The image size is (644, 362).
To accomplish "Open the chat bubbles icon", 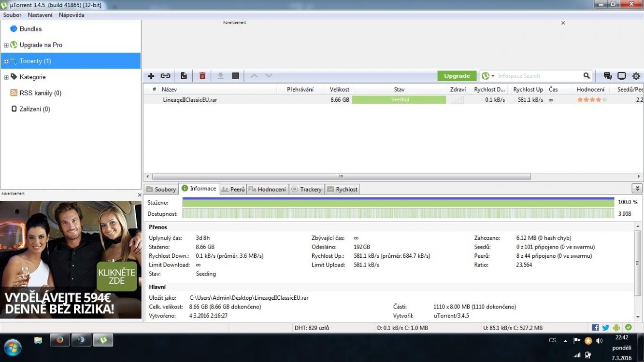I will [608, 76].
